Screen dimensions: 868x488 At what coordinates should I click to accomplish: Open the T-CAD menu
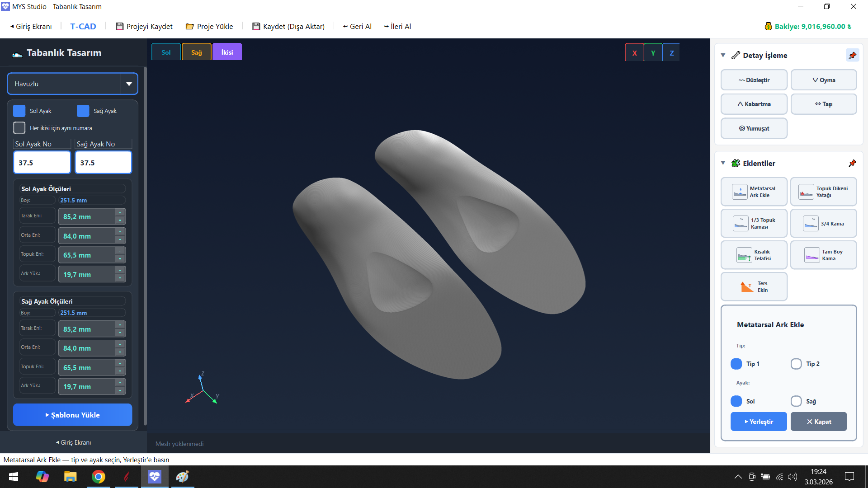[x=83, y=26]
